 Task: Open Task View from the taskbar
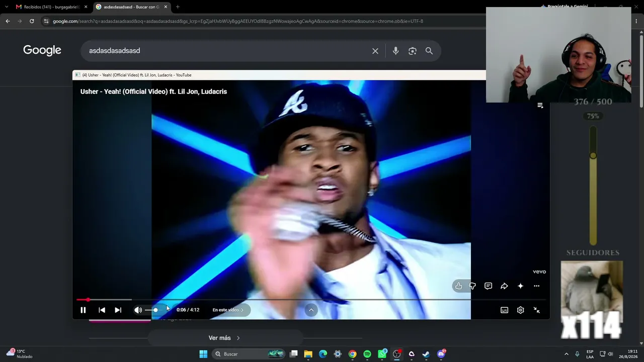coord(294,354)
